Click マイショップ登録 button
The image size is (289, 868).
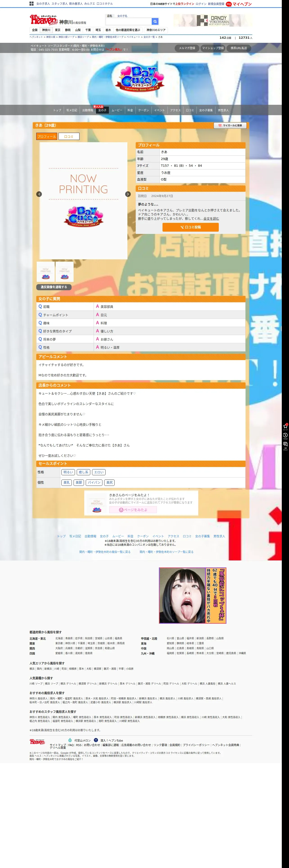[x=213, y=48]
